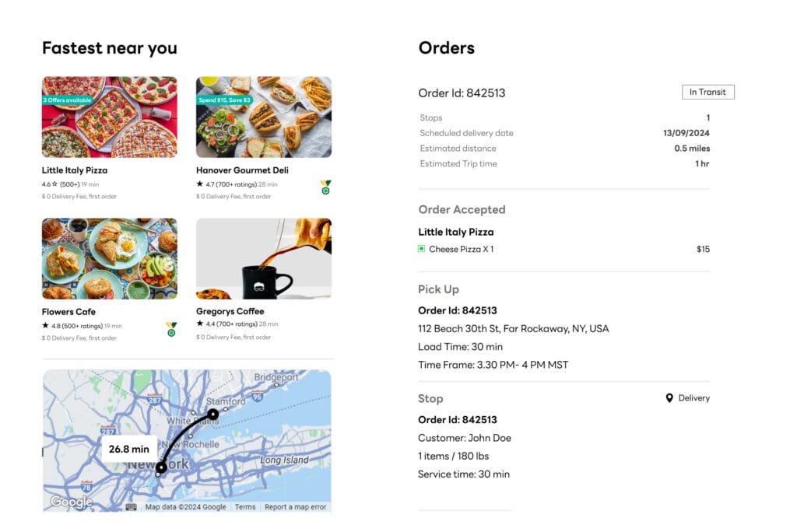
Task: Open the map Terms link
Action: [x=245, y=507]
